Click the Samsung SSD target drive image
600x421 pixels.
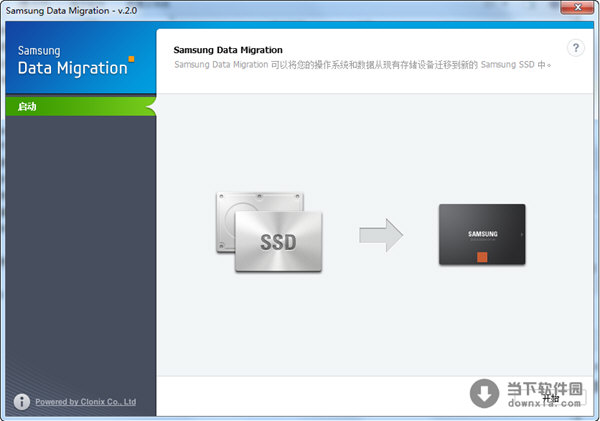pos(482,234)
